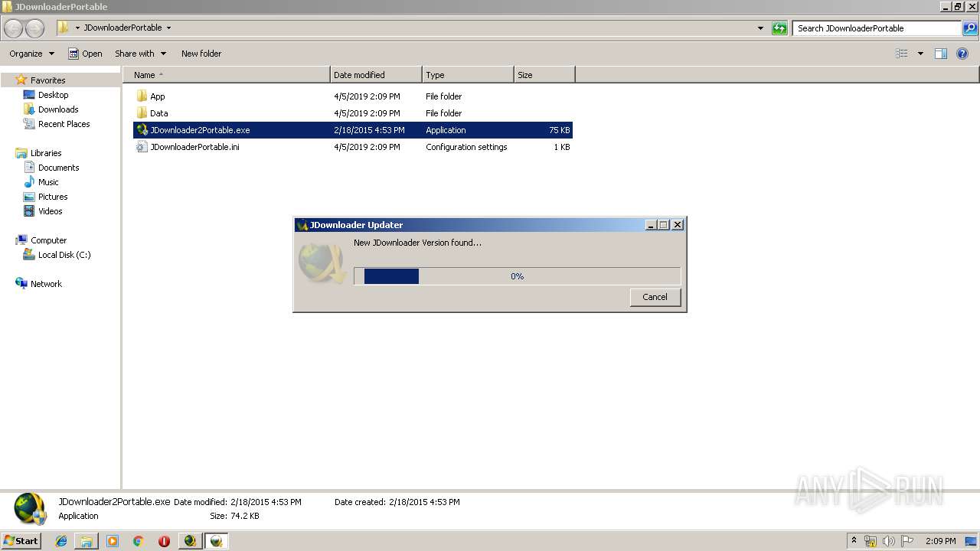Open the view options dropdown arrow
Viewport: 980px width, 551px height.
[920, 54]
